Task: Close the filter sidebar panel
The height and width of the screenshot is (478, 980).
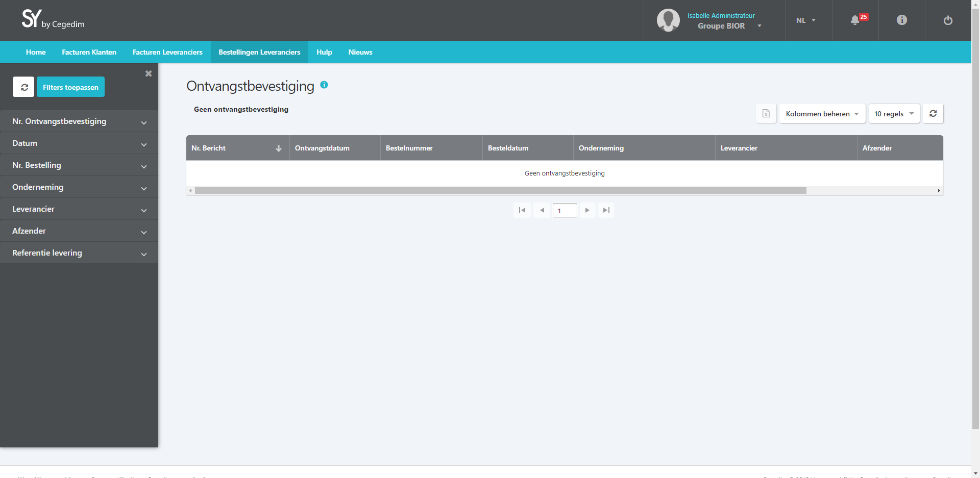Action: coord(149,73)
